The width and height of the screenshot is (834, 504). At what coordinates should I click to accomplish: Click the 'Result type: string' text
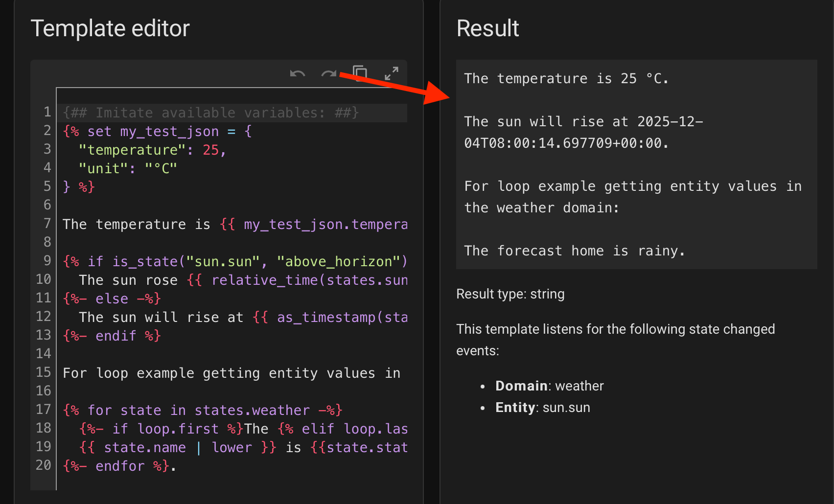tap(510, 294)
